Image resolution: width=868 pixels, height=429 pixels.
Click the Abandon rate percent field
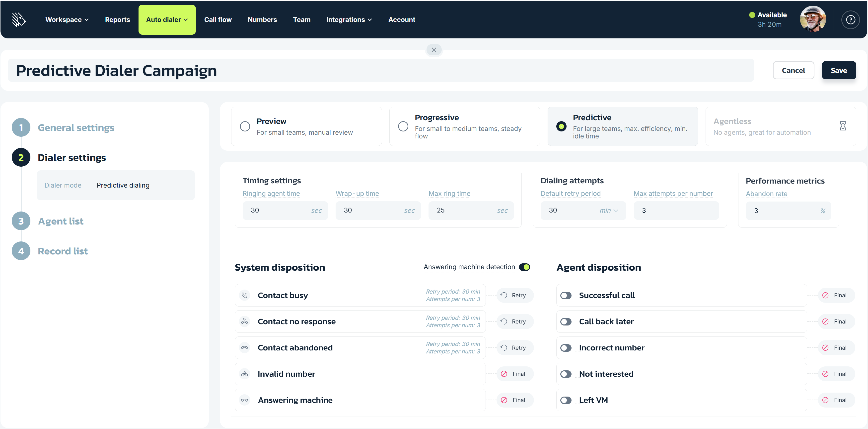pyautogui.click(x=789, y=211)
